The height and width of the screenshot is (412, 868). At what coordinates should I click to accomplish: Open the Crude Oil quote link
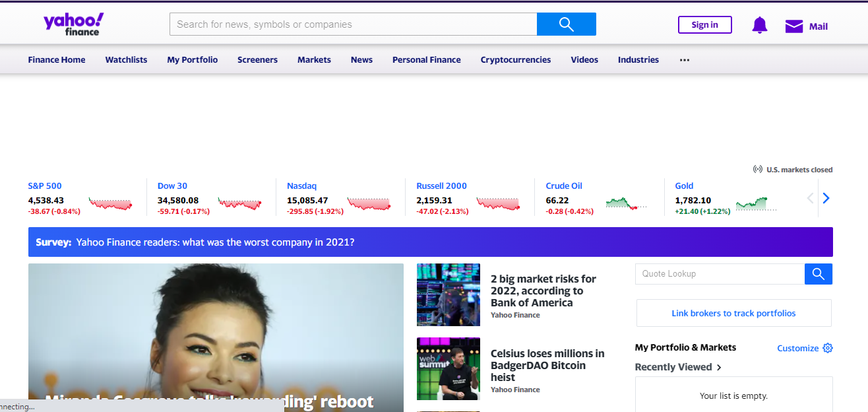tap(564, 186)
